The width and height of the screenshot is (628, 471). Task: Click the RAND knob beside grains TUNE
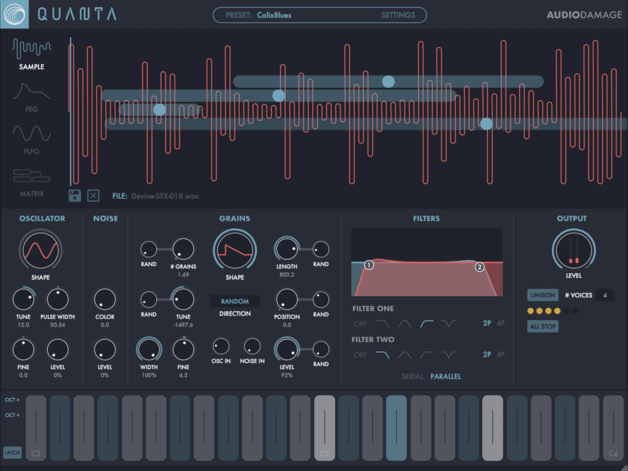149,300
